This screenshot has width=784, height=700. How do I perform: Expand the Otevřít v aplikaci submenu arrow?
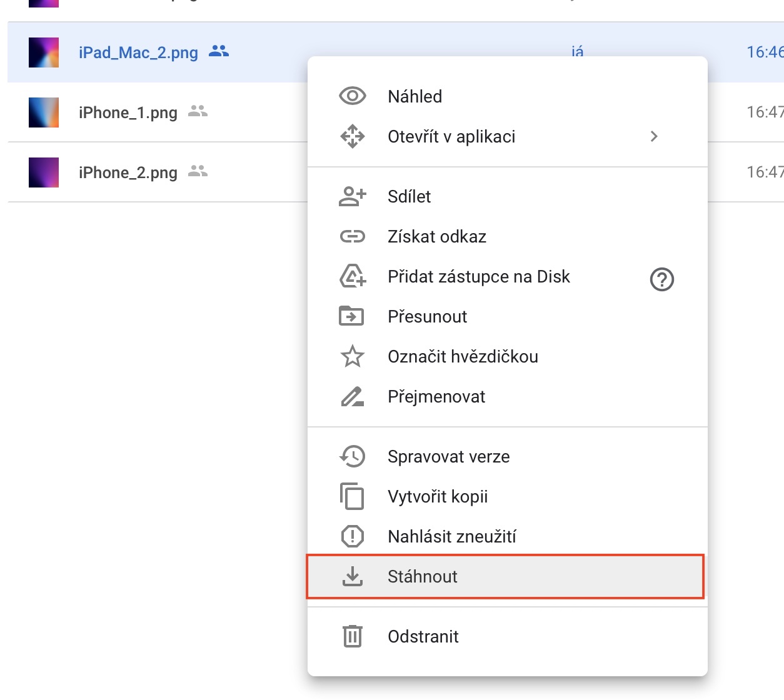coord(654,136)
